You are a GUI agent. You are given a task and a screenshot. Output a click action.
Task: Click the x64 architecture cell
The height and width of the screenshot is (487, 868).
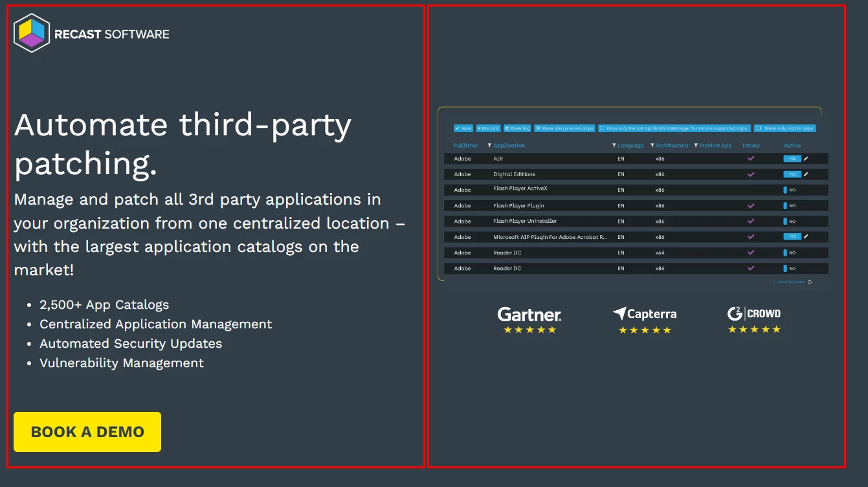660,253
